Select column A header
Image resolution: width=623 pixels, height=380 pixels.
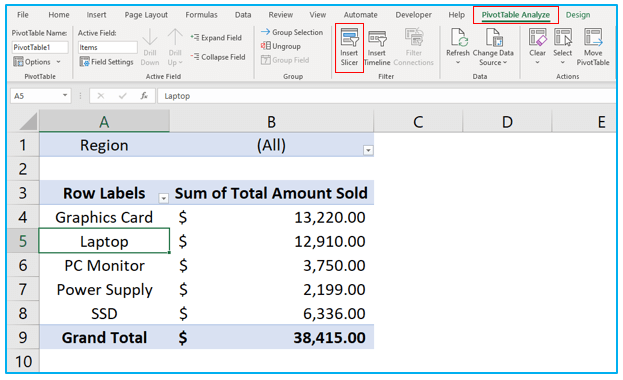[x=104, y=121]
